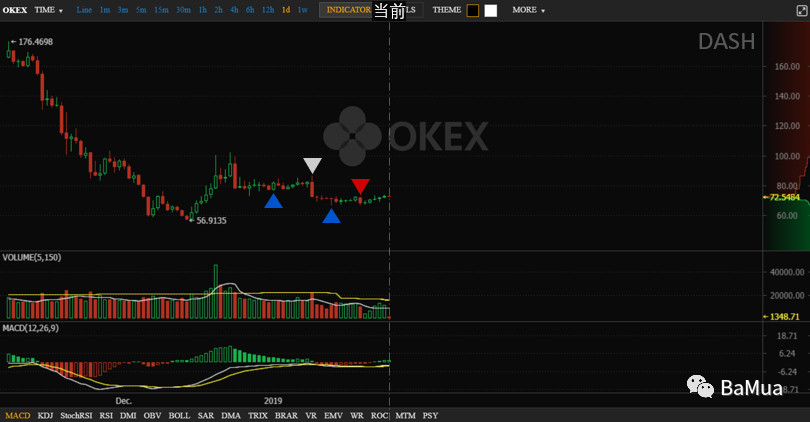Select the 1w timeframe
The width and height of the screenshot is (810, 422).
(x=302, y=10)
